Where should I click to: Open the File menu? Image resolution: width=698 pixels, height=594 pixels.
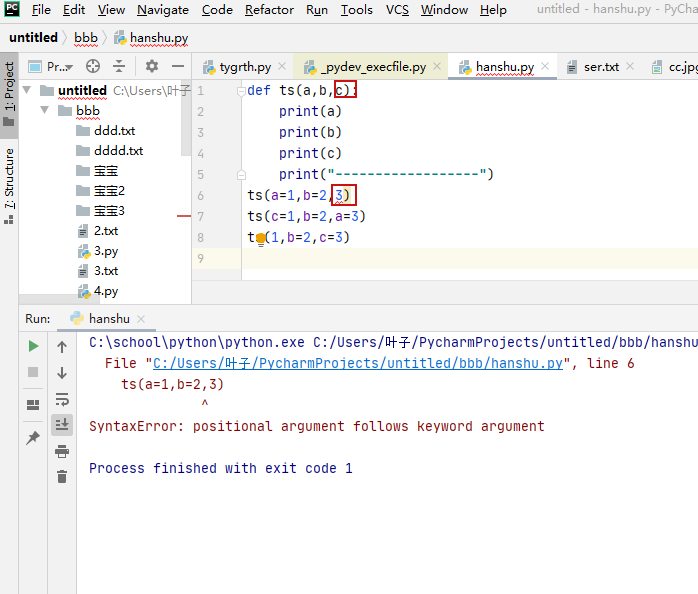[41, 10]
